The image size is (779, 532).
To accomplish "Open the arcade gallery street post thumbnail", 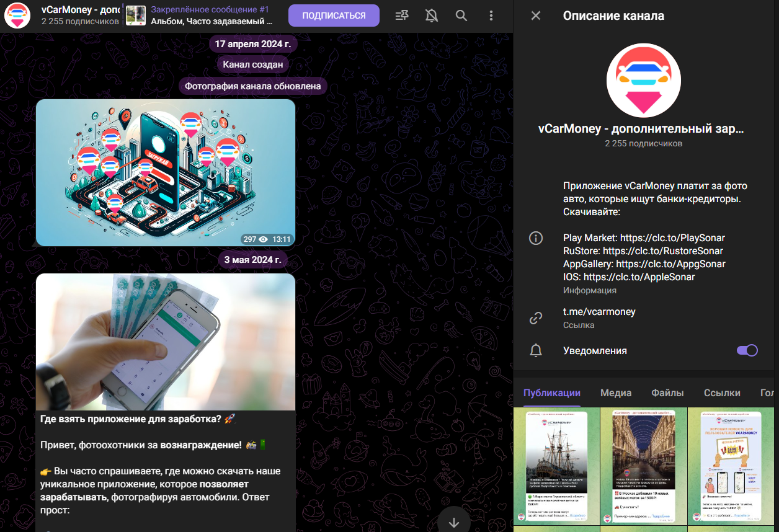I will (x=643, y=466).
